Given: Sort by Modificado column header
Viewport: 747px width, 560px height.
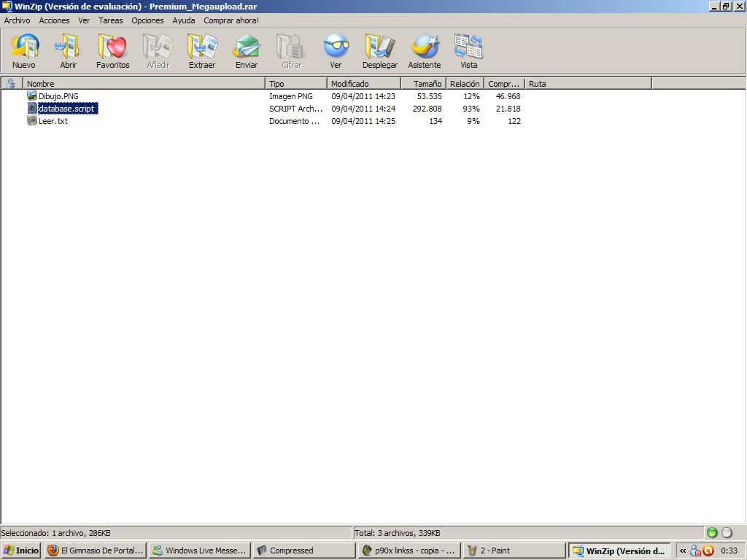Looking at the screenshot, I should coord(364,84).
